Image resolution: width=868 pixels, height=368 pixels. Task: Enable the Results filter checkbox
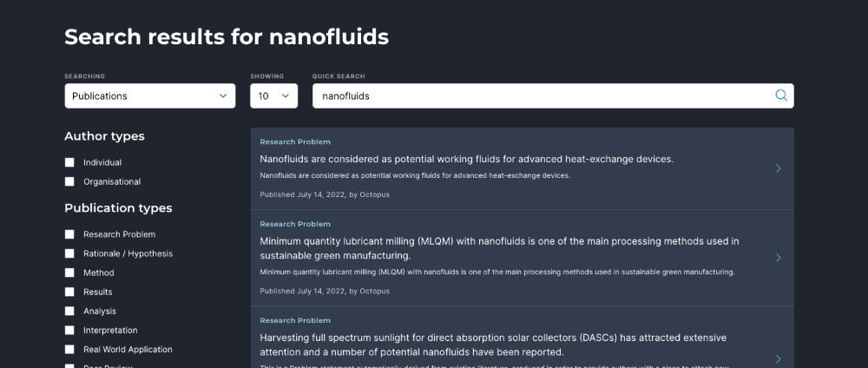coord(69,292)
